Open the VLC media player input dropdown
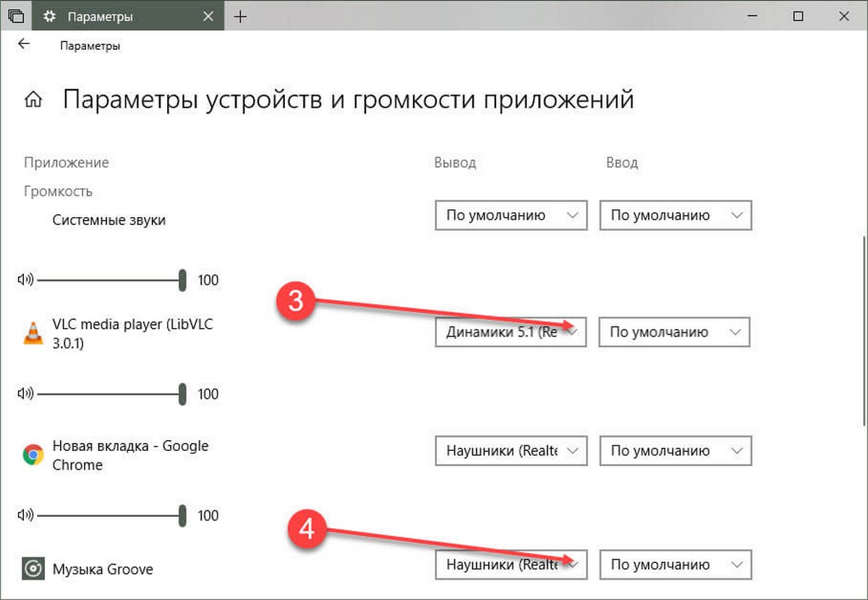This screenshot has width=868, height=600. click(x=675, y=332)
